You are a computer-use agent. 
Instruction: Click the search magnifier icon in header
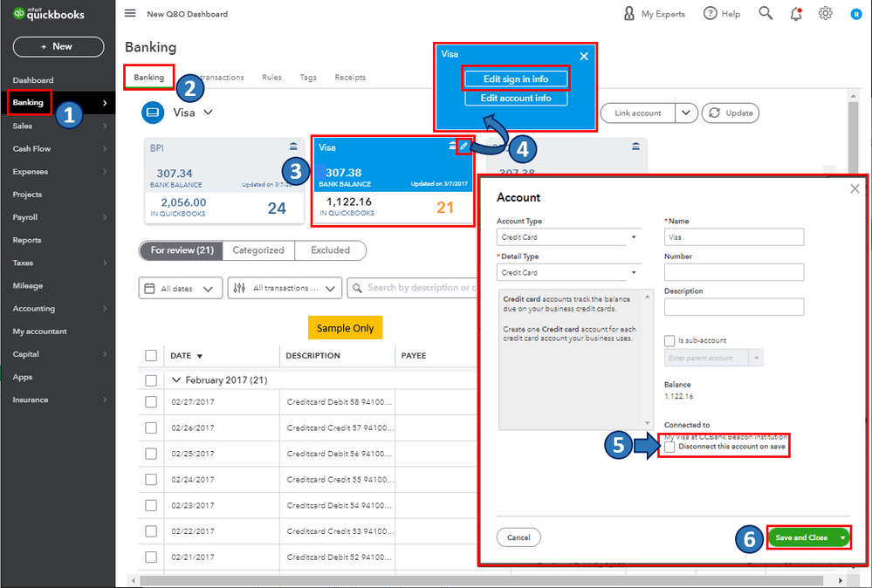(x=766, y=13)
